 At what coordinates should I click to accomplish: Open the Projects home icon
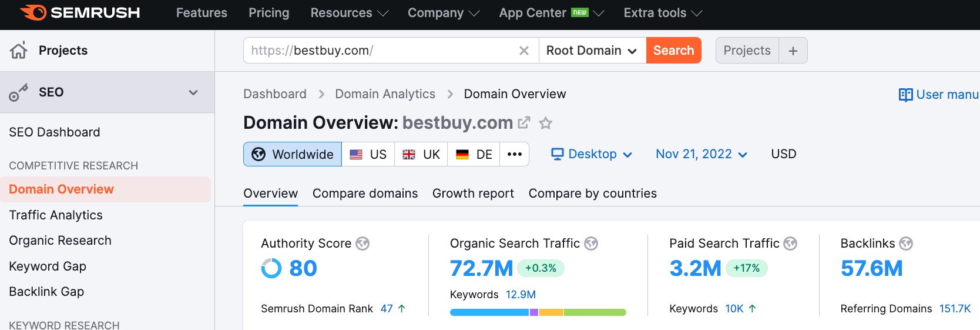(x=19, y=51)
